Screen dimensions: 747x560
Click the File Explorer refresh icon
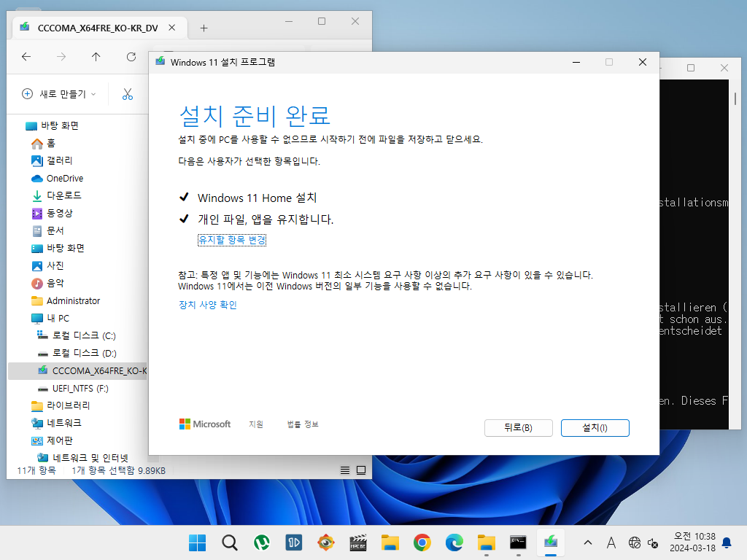pos(131,57)
